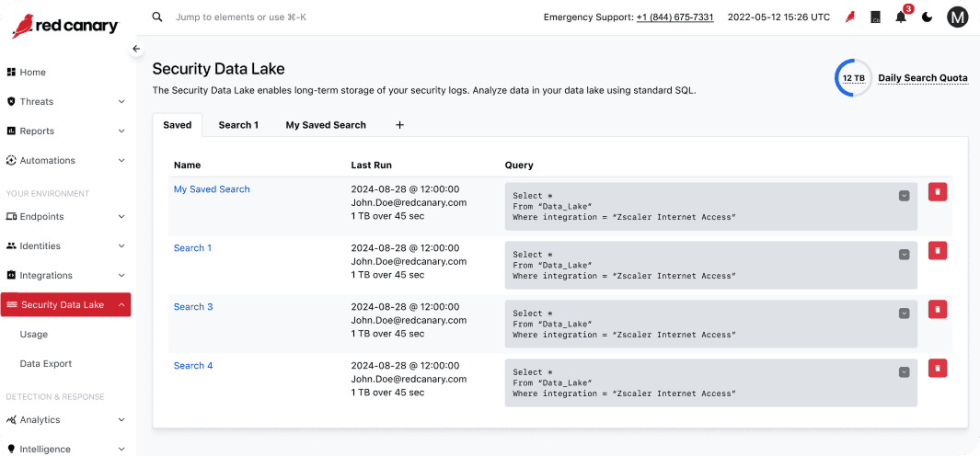
Task: Toggle dark mode with the moon icon
Action: coord(928,17)
